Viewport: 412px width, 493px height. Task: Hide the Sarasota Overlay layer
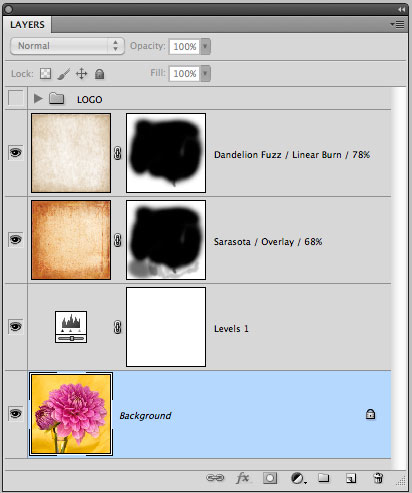tap(16, 240)
